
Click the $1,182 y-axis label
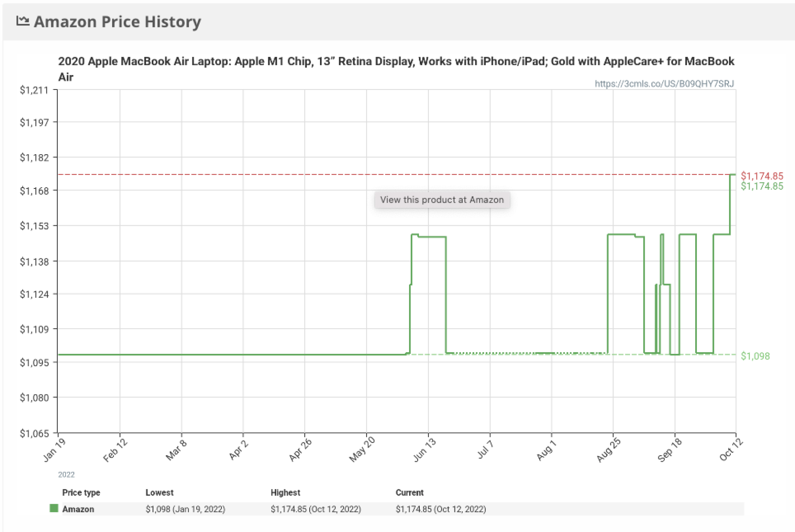34,157
